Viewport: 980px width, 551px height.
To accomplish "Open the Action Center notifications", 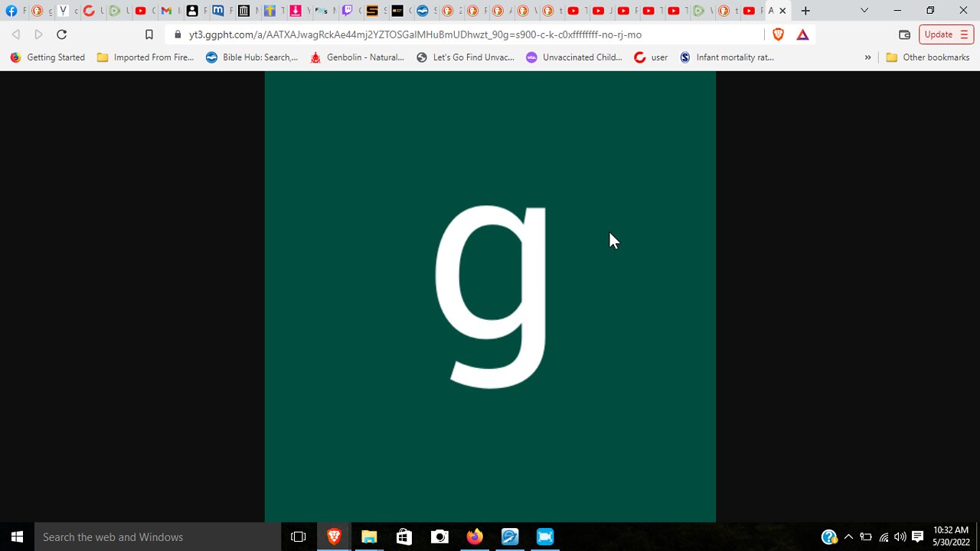I will click(918, 537).
